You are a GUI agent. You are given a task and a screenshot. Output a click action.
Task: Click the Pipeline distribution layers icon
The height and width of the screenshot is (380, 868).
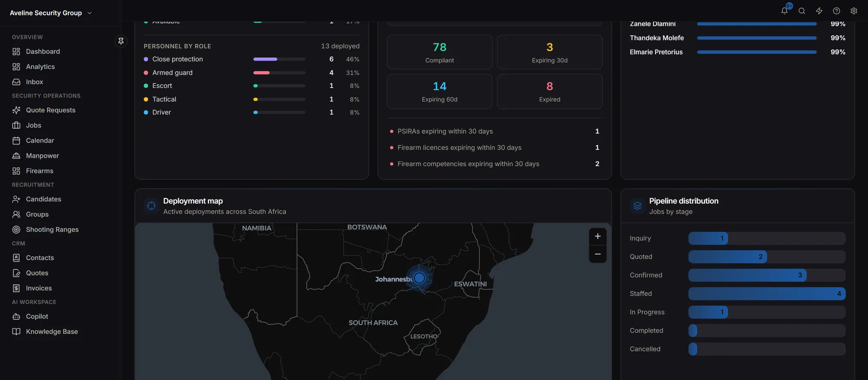tap(638, 206)
